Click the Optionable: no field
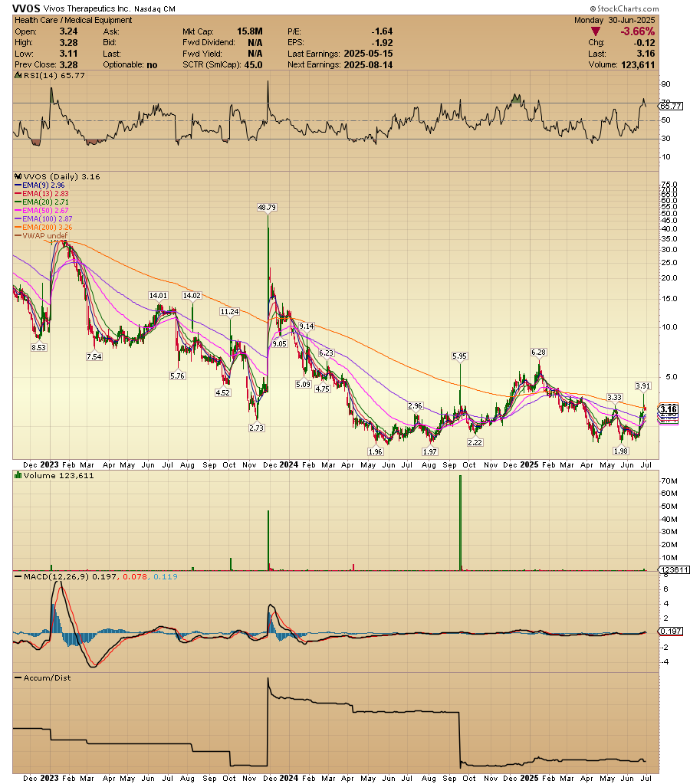 pos(130,65)
